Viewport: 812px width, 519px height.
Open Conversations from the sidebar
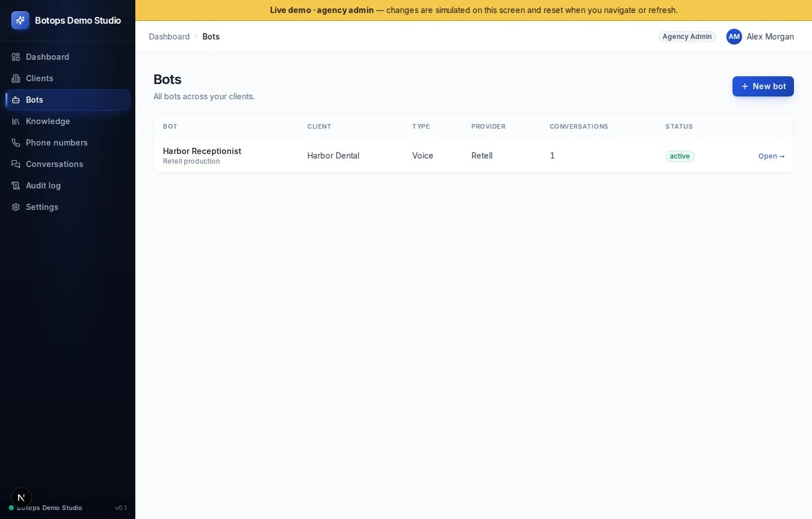[68, 164]
